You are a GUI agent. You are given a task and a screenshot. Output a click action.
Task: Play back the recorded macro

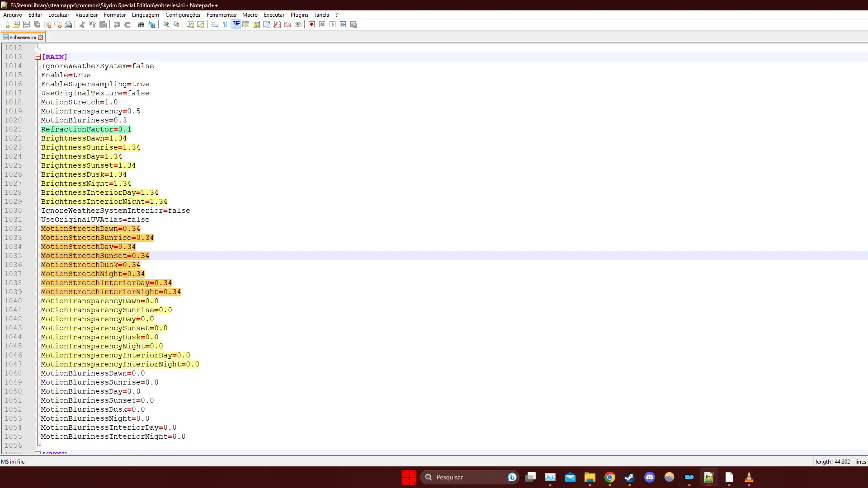point(333,24)
